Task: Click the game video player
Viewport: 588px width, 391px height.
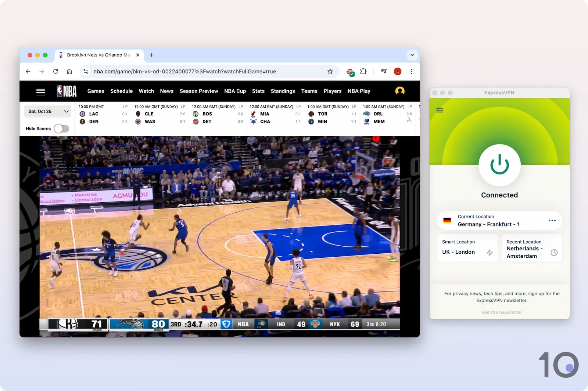Action: pos(220,236)
